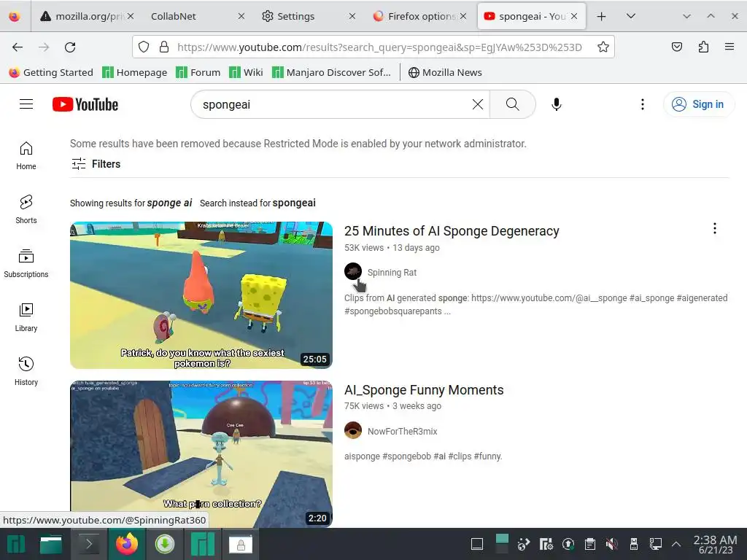Open the '25 Minutes of AI Sponge Degeneracy' title
This screenshot has width=747, height=560.
(x=452, y=231)
